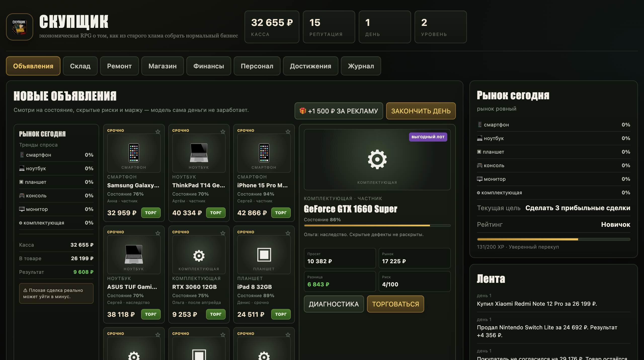Click the Риск 4/100 box
This screenshot has width=644, height=360.
pos(415,281)
